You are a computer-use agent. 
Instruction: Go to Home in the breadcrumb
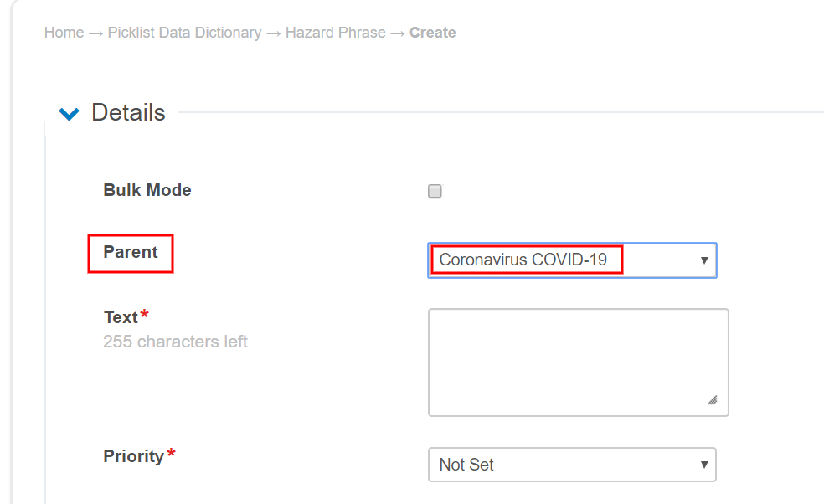(x=64, y=33)
